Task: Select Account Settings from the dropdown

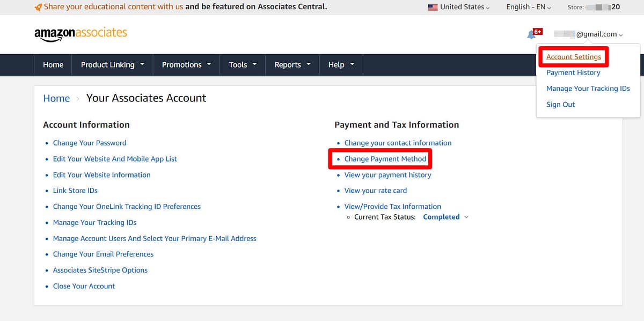Action: [573, 56]
